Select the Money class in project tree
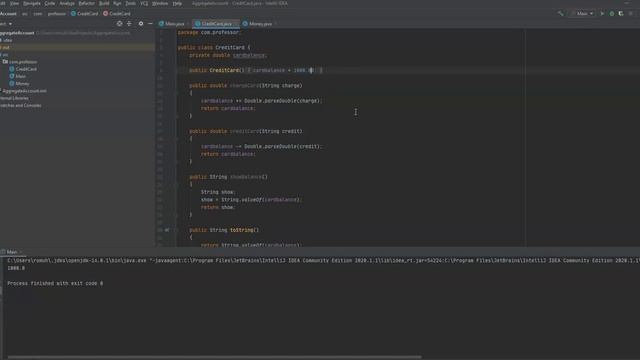The width and height of the screenshot is (640, 360). tap(19, 83)
